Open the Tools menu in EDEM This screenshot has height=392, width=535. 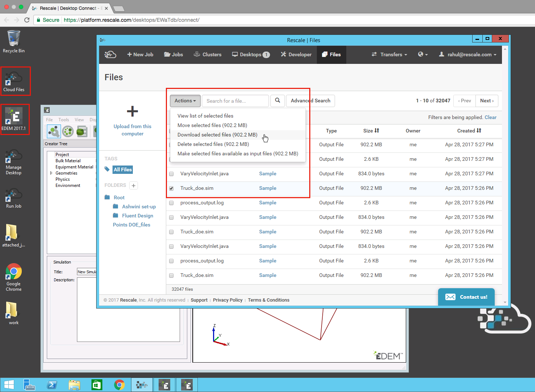[64, 120]
